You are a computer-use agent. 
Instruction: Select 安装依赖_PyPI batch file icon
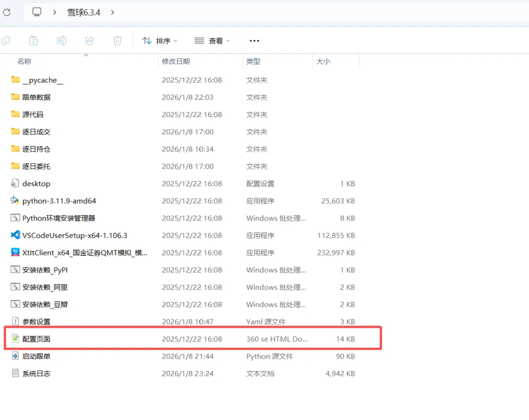pyautogui.click(x=15, y=270)
